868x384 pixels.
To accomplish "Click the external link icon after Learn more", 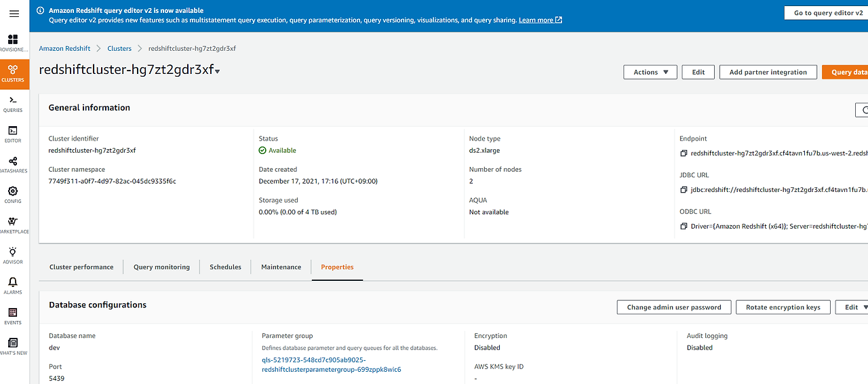I will pos(559,20).
